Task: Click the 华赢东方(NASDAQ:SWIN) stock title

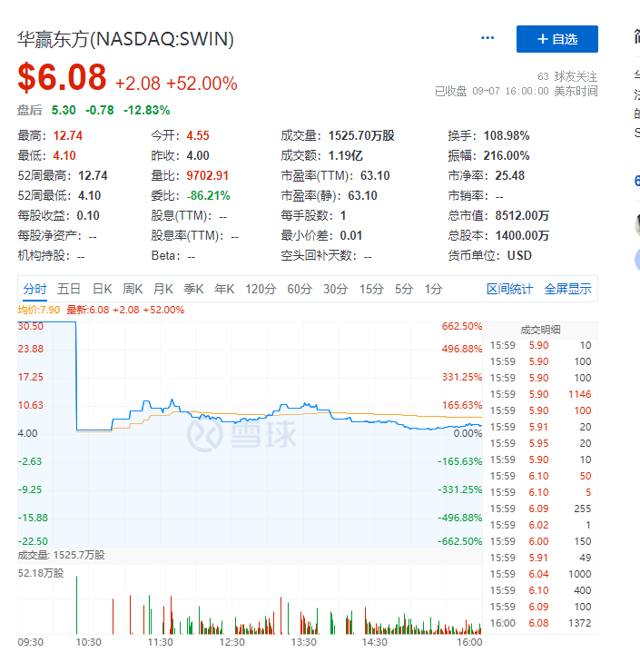Action: (x=125, y=39)
